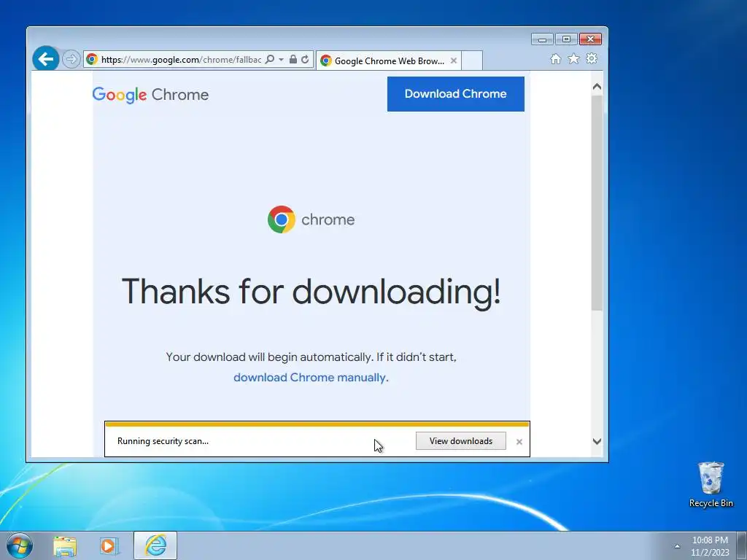Click the Google Chrome logo on the page

coord(150,95)
